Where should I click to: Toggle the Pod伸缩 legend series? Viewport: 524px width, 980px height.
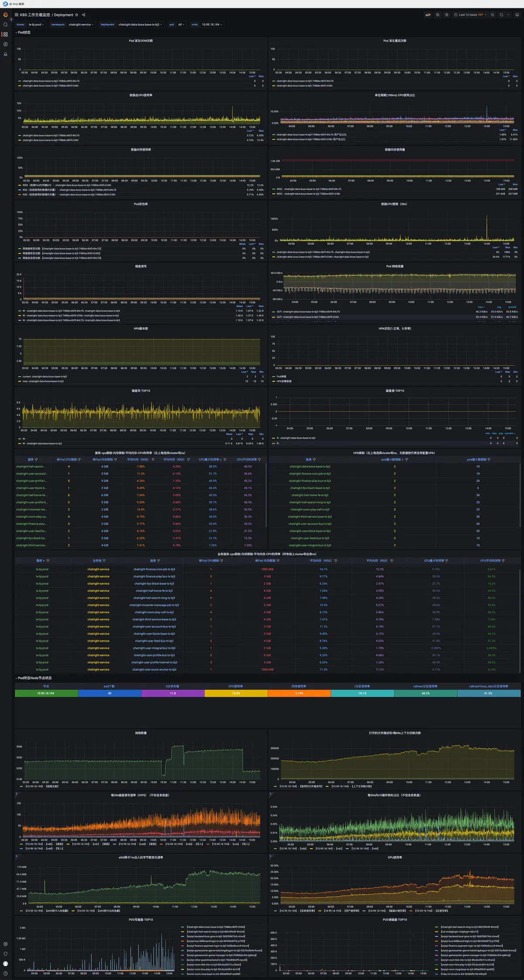[281, 377]
